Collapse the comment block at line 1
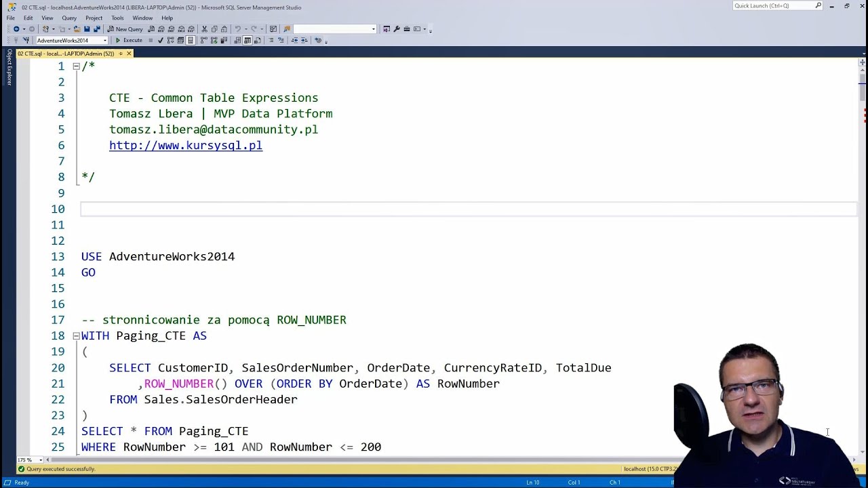This screenshot has width=868, height=488. (x=76, y=66)
